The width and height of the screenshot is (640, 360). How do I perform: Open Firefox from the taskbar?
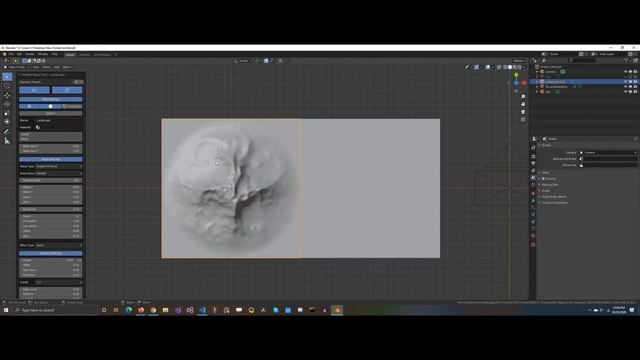pyautogui.click(x=141, y=310)
